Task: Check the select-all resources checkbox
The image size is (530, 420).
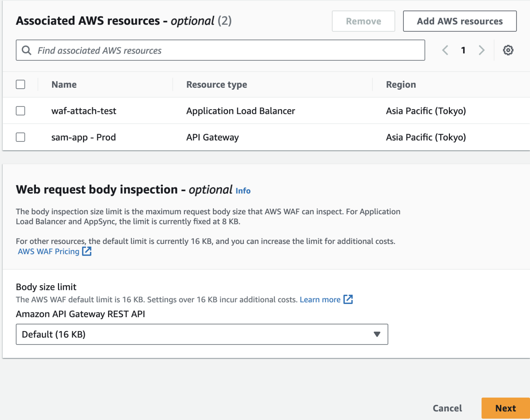Action: click(20, 84)
